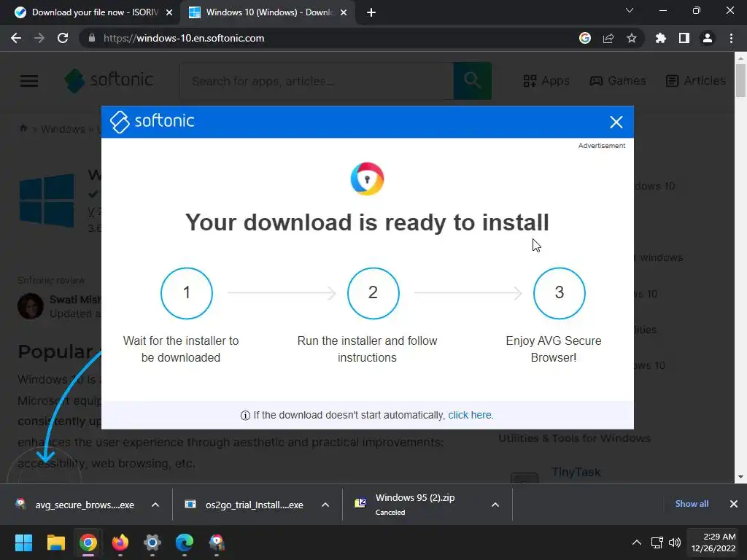
Task: Click scrollbar down arrow
Action: (x=740, y=477)
